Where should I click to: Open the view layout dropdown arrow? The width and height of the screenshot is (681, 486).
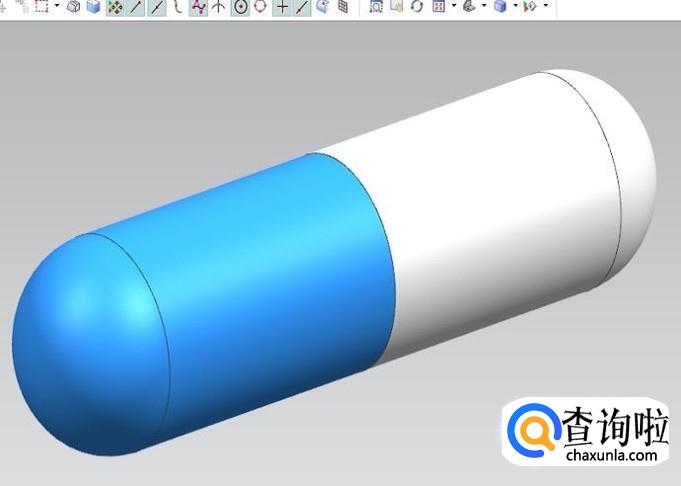point(454,6)
